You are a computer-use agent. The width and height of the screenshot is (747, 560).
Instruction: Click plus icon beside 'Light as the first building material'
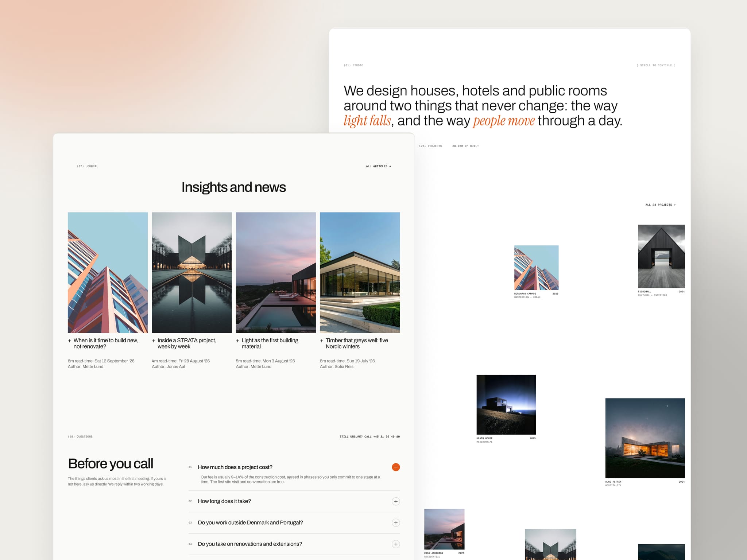point(238,341)
